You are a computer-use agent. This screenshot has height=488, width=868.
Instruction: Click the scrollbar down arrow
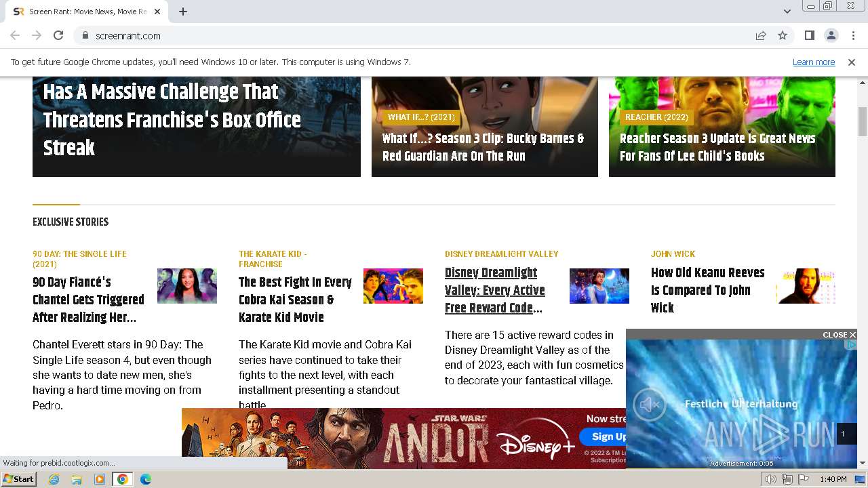tap(863, 463)
